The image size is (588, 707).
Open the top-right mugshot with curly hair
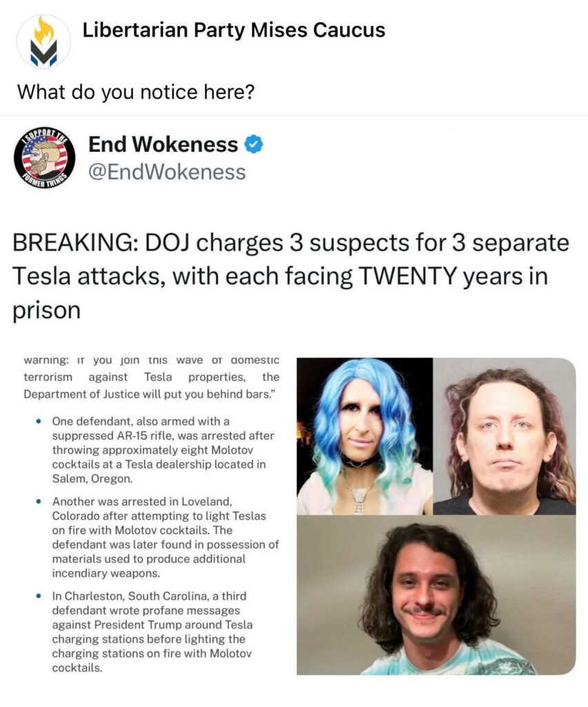(x=504, y=436)
